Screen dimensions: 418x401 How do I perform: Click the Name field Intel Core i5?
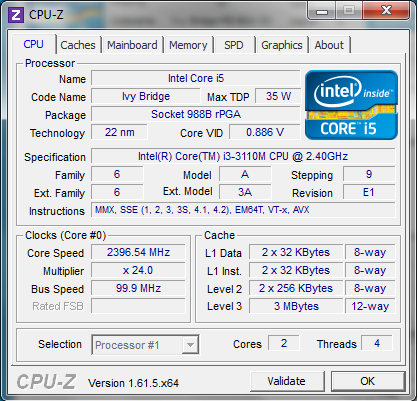coord(196,78)
